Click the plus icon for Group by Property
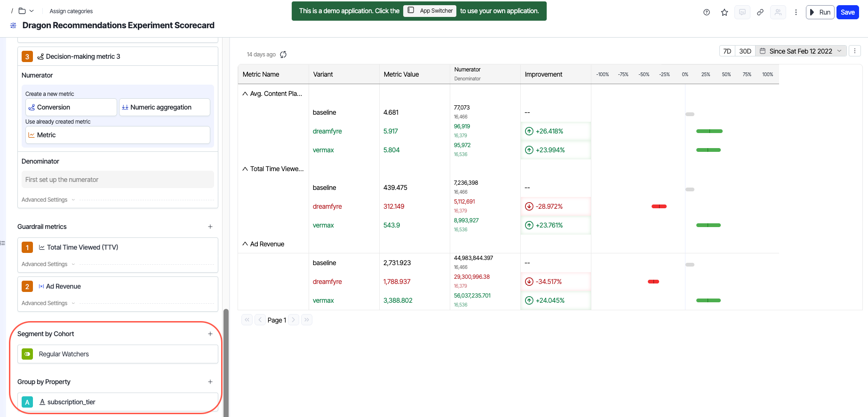868x417 pixels. point(210,382)
